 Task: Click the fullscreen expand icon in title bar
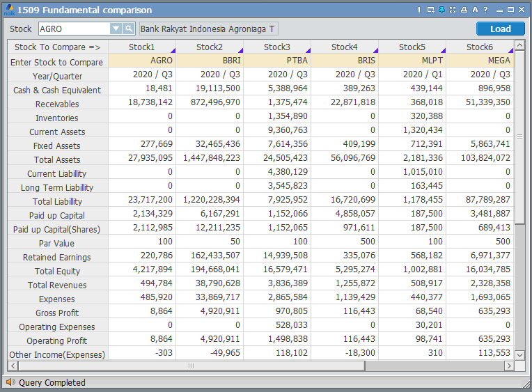[x=453, y=10]
